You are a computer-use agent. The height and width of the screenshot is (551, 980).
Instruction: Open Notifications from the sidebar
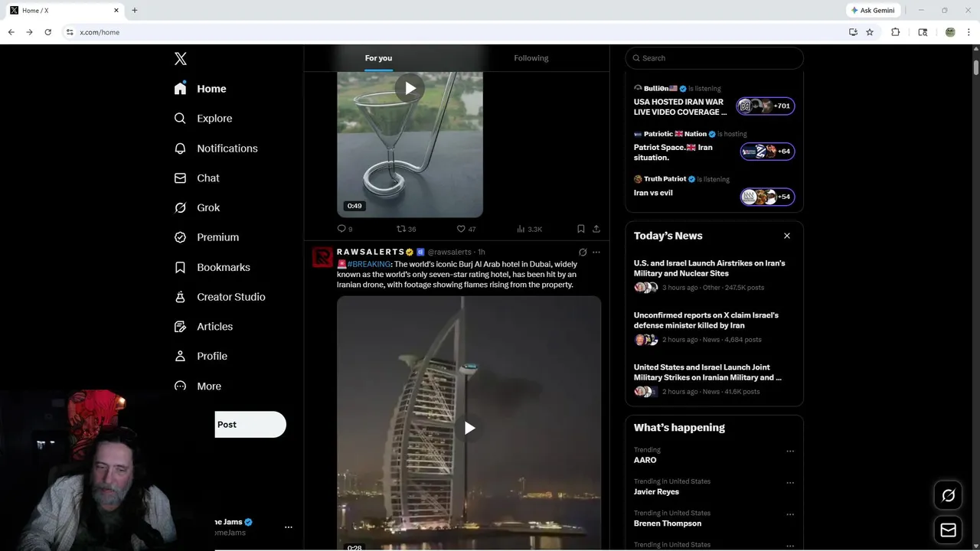(216, 148)
